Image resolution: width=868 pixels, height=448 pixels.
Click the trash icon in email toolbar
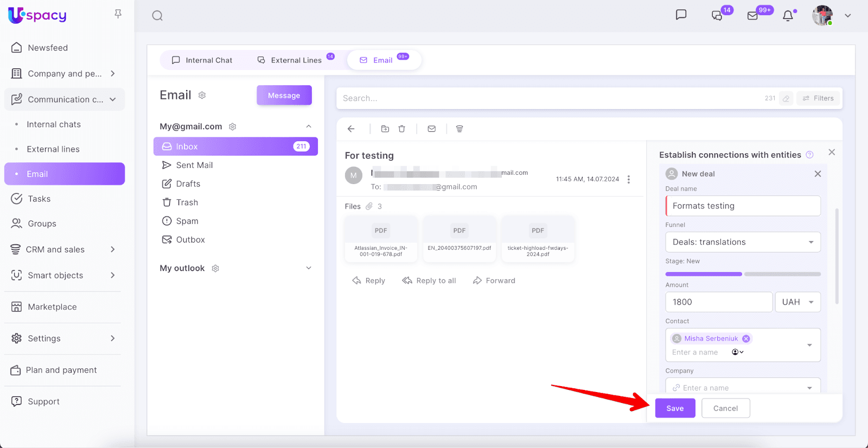(401, 129)
